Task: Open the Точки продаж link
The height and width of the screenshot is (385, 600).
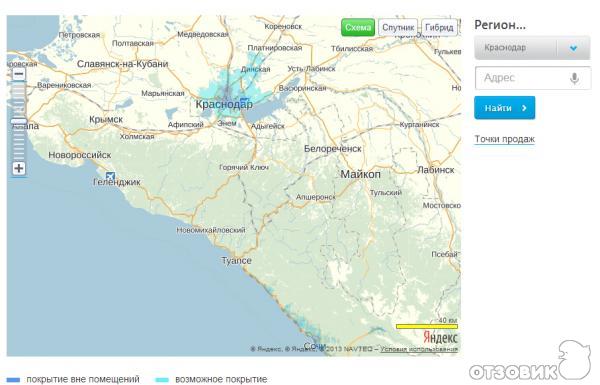Action: (505, 139)
